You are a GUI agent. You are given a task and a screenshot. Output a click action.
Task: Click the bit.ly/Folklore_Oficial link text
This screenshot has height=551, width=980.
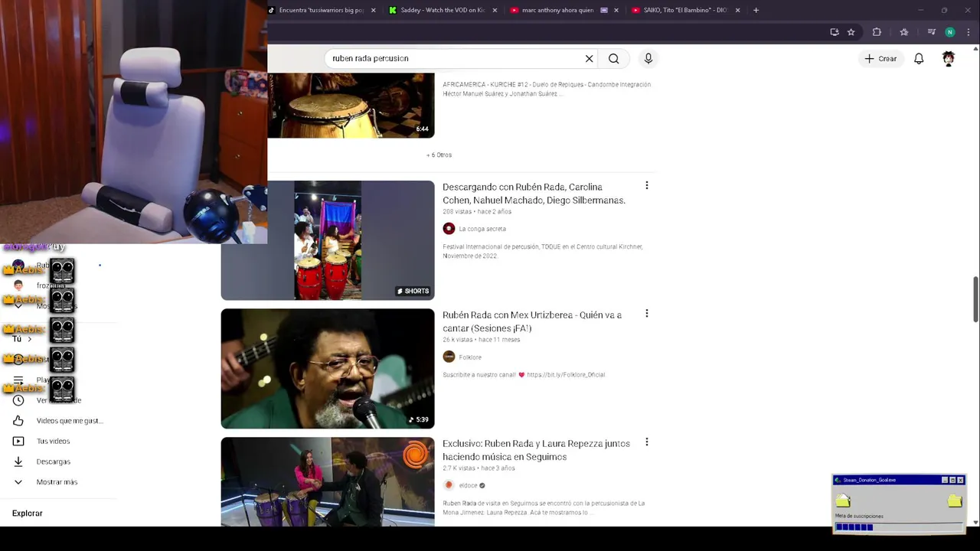566,375
